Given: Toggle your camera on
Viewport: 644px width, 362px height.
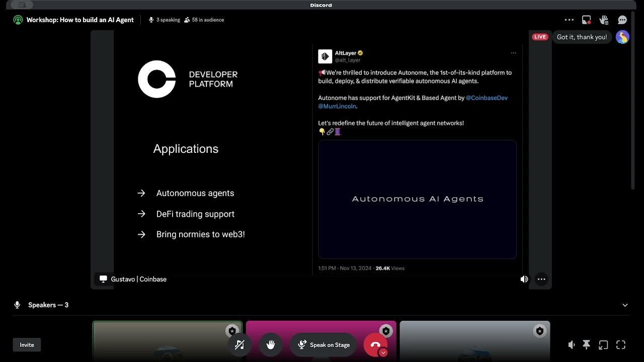Looking at the screenshot, I should click(x=240, y=344).
